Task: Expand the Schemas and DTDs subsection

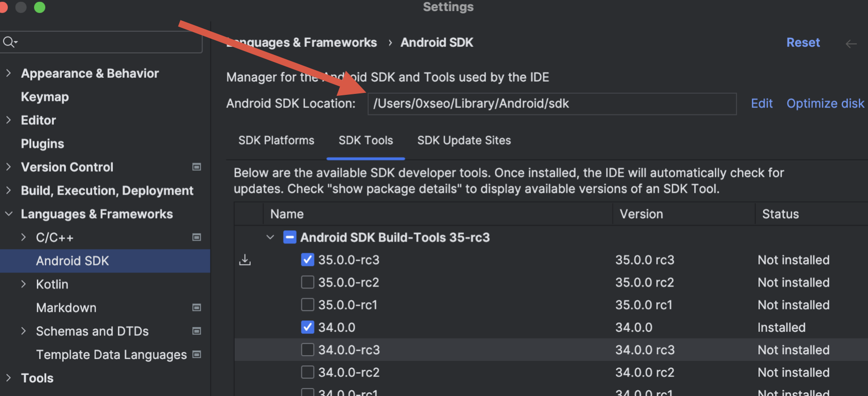Action: (x=23, y=331)
